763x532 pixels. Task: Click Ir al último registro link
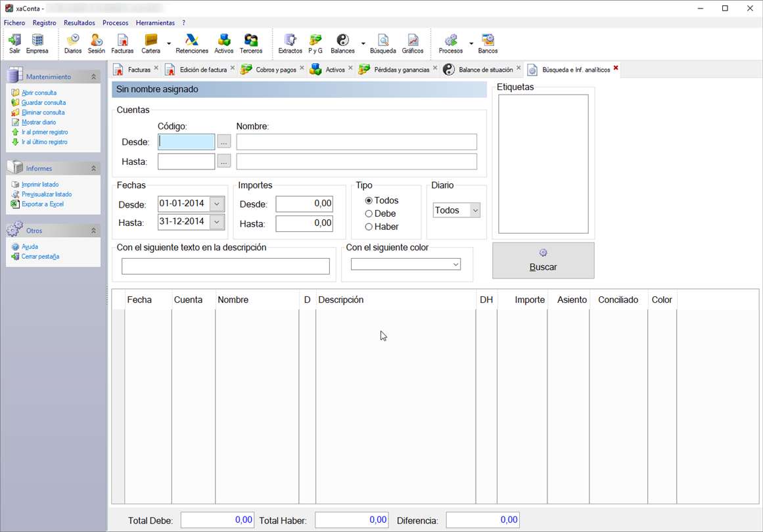click(44, 142)
